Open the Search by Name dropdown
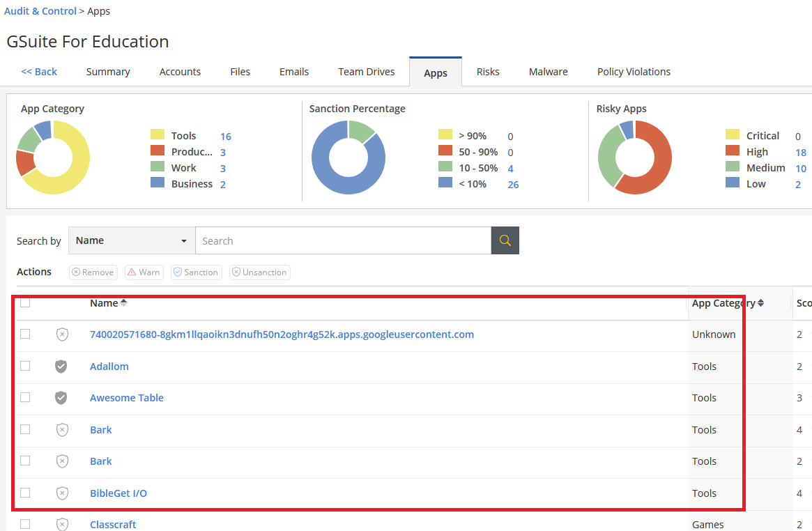The image size is (812, 531). (x=131, y=240)
